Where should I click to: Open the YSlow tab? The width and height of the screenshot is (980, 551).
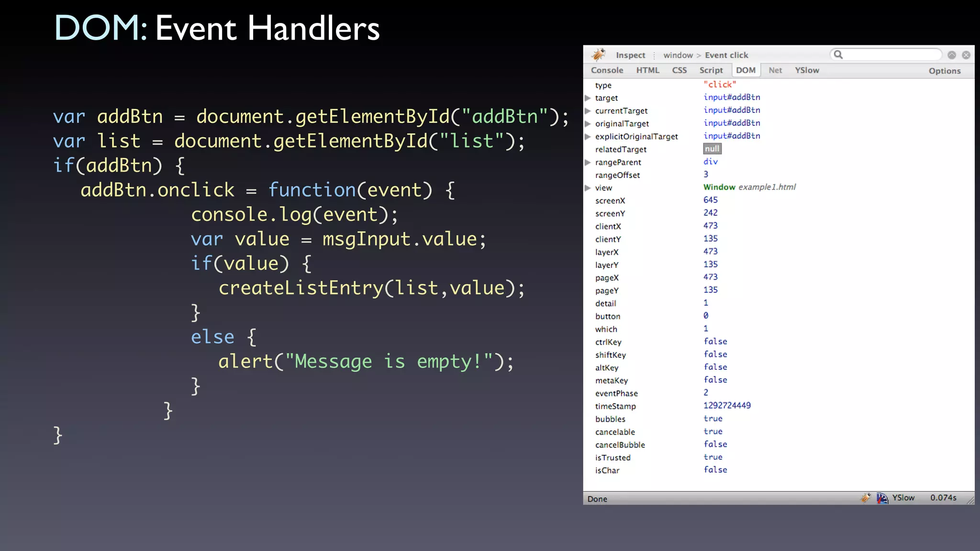click(x=807, y=70)
